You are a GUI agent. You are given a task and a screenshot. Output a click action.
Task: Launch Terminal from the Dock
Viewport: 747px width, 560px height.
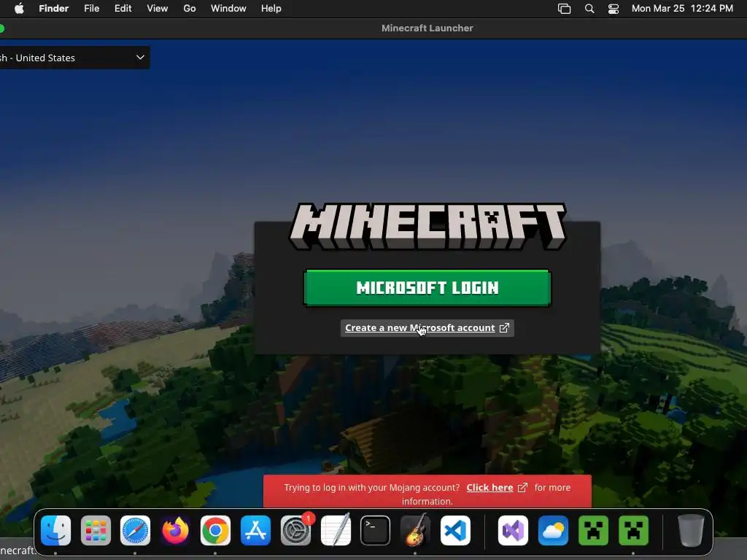coord(376,530)
